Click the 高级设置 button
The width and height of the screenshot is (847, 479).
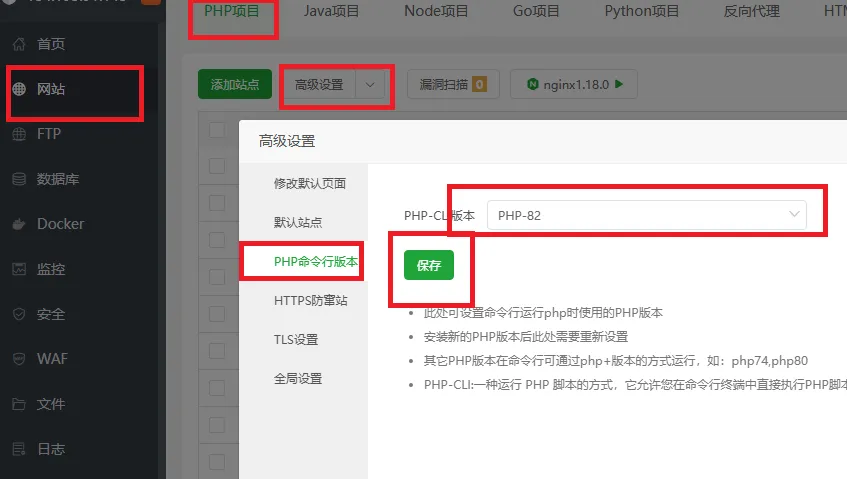point(319,84)
